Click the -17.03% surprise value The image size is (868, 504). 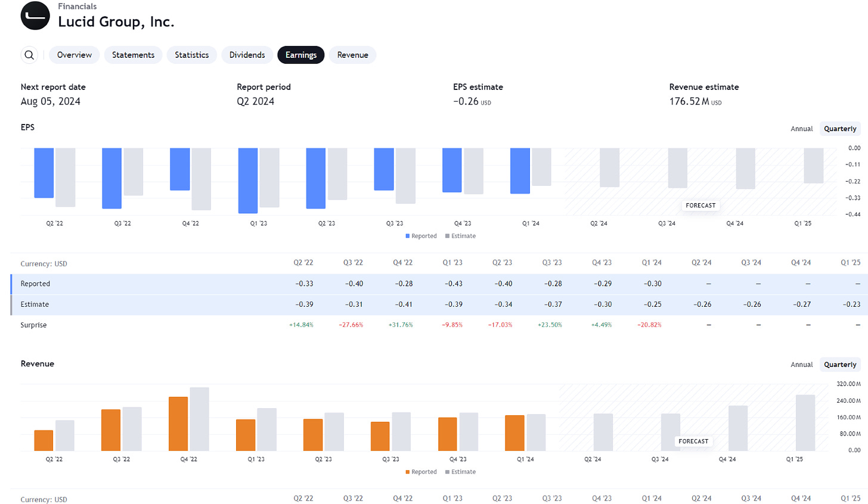pyautogui.click(x=500, y=325)
